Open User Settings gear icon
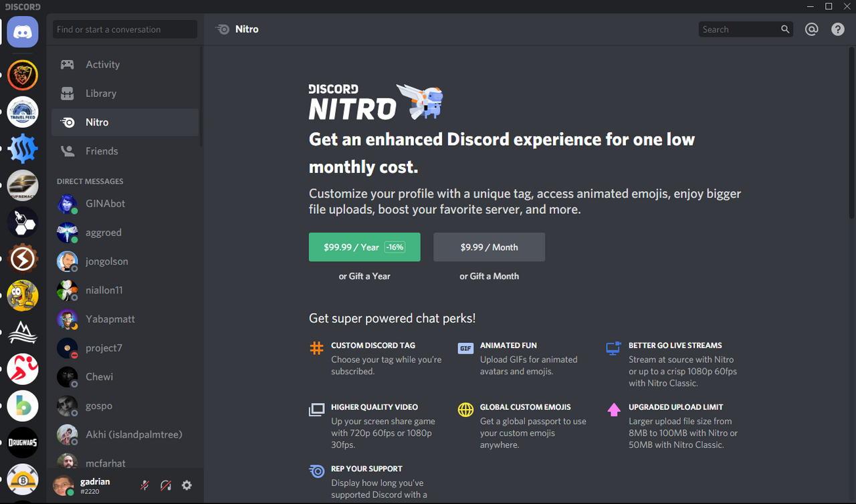The height and width of the screenshot is (504, 856). 187,485
